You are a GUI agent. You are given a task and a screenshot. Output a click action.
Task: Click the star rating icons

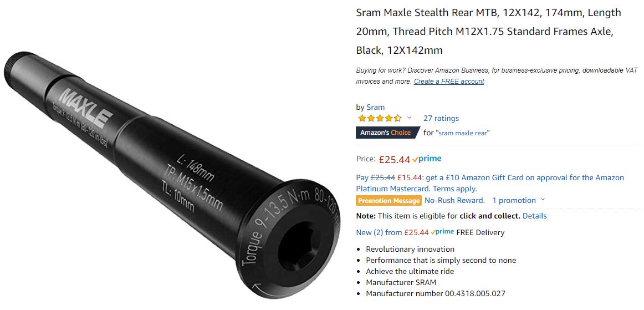(x=380, y=119)
